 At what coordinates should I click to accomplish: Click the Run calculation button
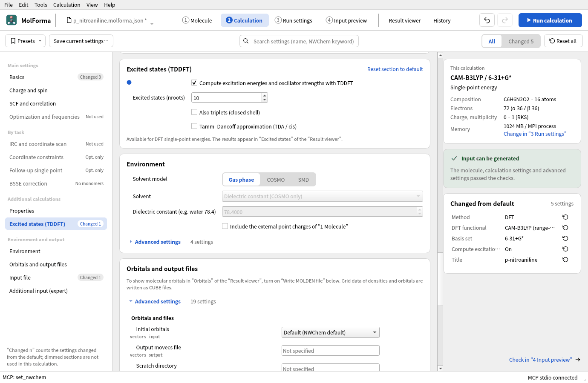tap(550, 20)
